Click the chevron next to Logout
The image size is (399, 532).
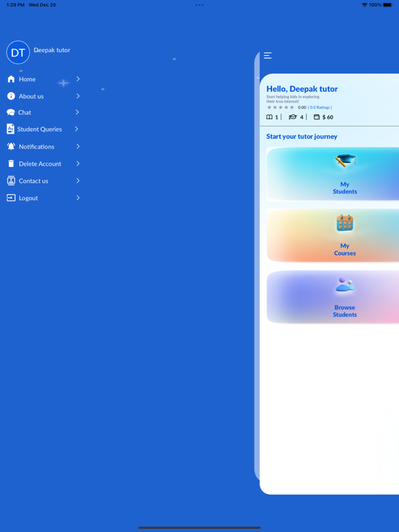coord(78,198)
